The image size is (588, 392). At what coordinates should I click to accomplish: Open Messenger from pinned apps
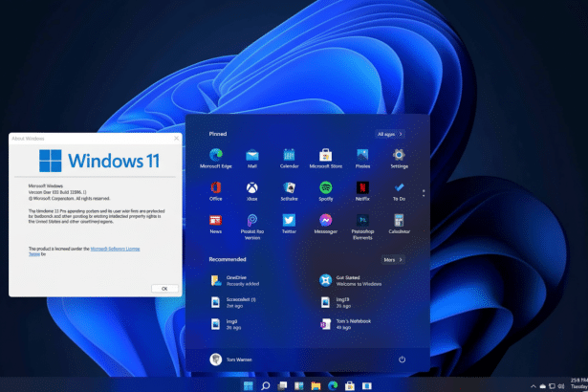(x=325, y=224)
